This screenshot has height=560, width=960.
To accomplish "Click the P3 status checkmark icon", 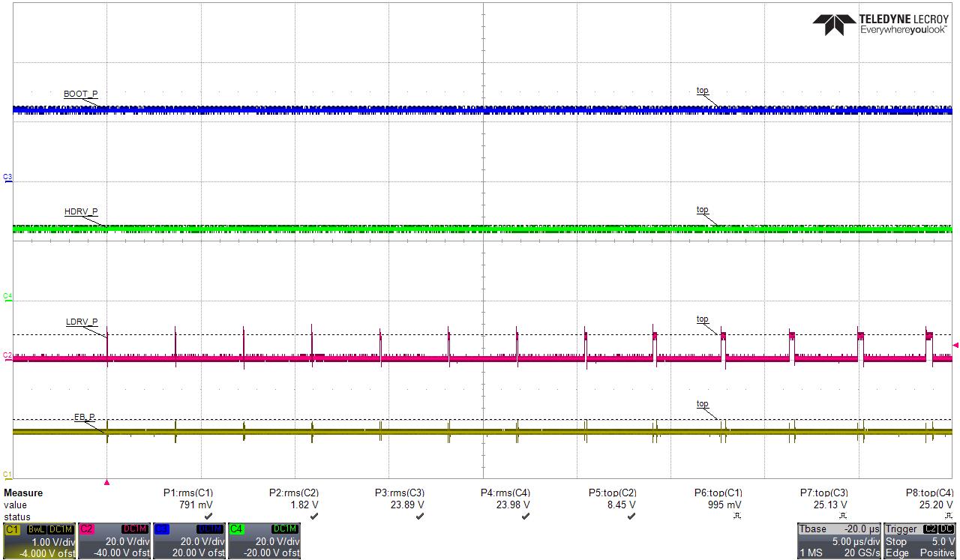I will click(420, 517).
